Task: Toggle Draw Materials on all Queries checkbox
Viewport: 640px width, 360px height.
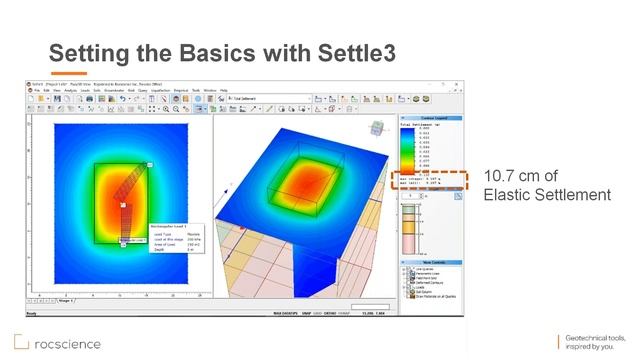Action: 408,296
